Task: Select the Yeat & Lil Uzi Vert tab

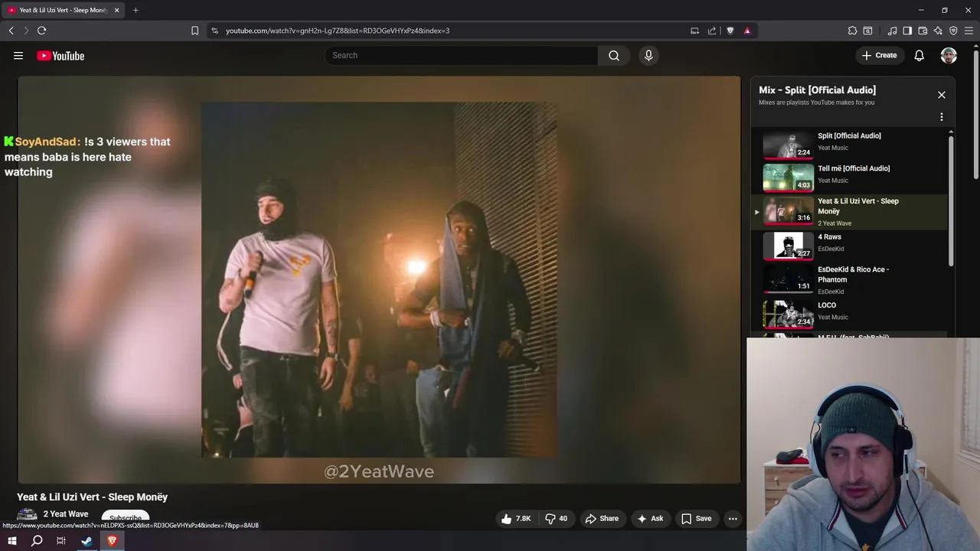Action: (63, 10)
